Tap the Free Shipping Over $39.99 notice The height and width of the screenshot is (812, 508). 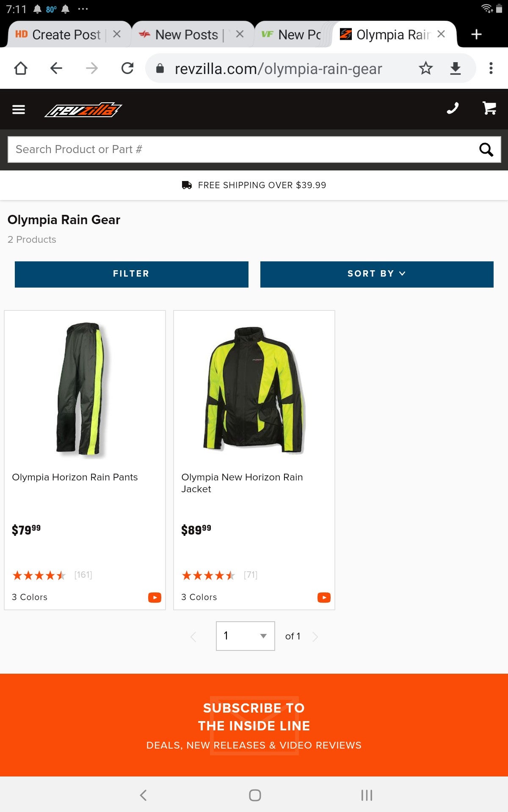pos(254,185)
